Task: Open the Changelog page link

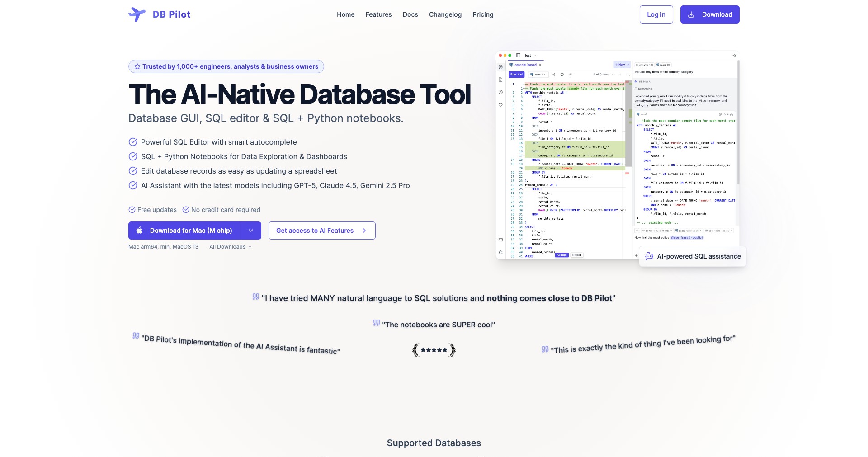Action: tap(445, 14)
